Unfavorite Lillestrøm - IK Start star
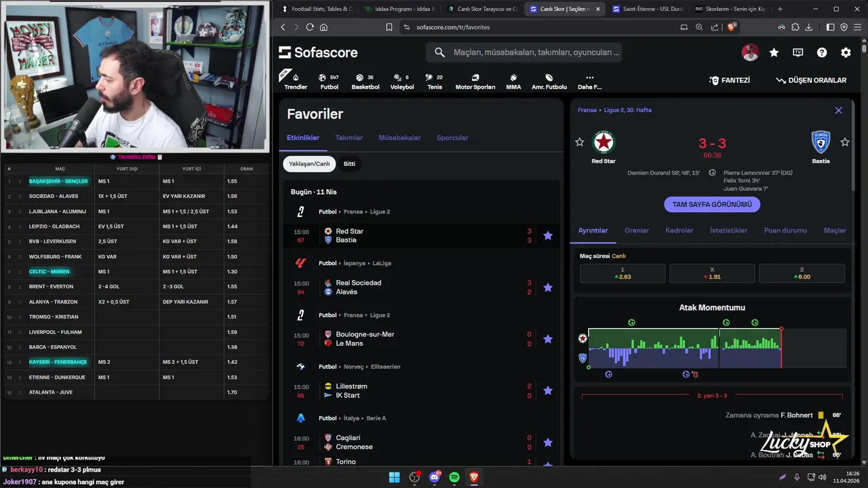The height and width of the screenshot is (488, 868). coord(548,391)
